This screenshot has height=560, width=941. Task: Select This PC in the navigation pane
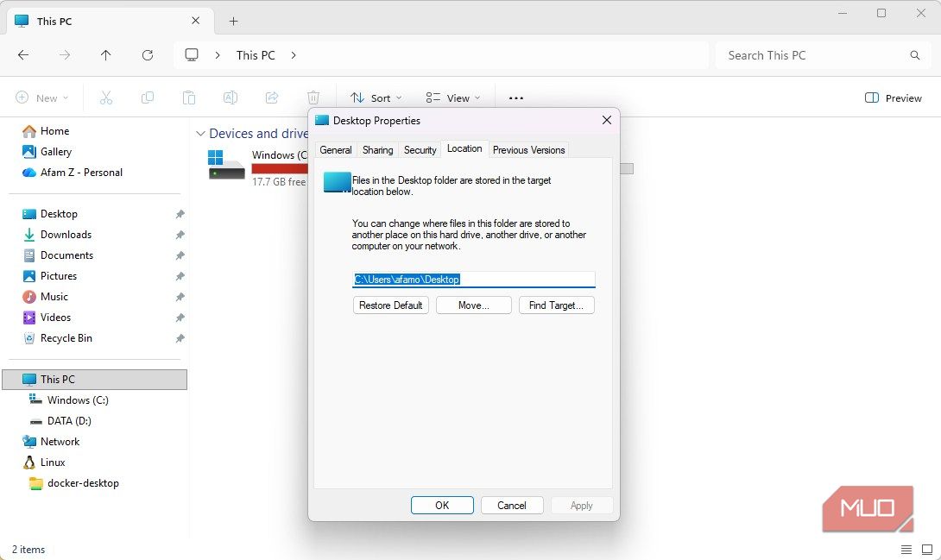pos(95,380)
